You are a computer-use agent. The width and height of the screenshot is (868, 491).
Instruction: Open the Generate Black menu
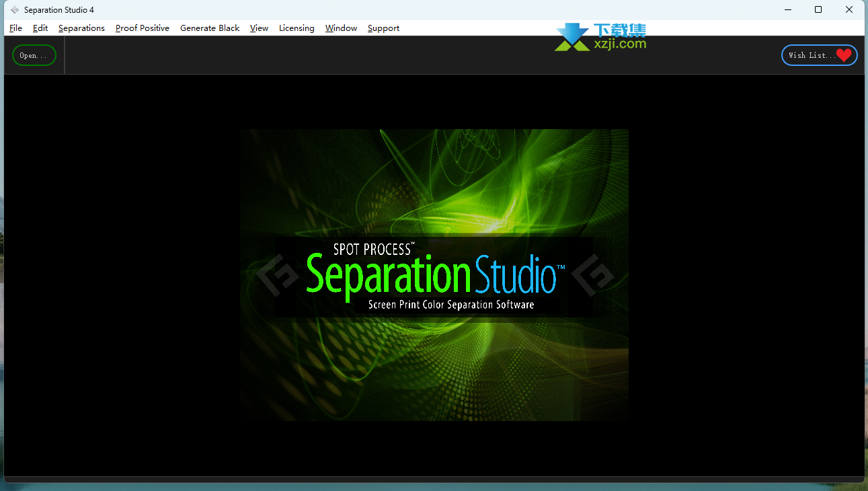[210, 28]
